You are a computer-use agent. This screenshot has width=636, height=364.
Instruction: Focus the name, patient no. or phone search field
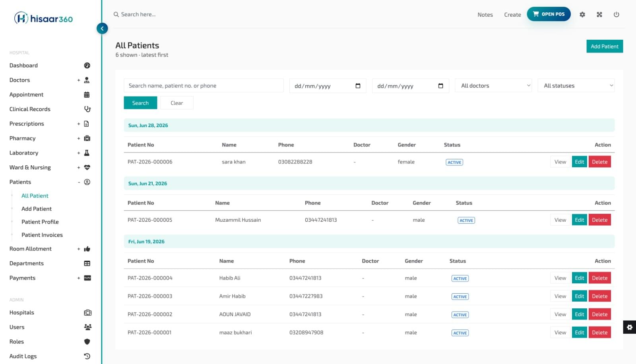pyautogui.click(x=204, y=85)
